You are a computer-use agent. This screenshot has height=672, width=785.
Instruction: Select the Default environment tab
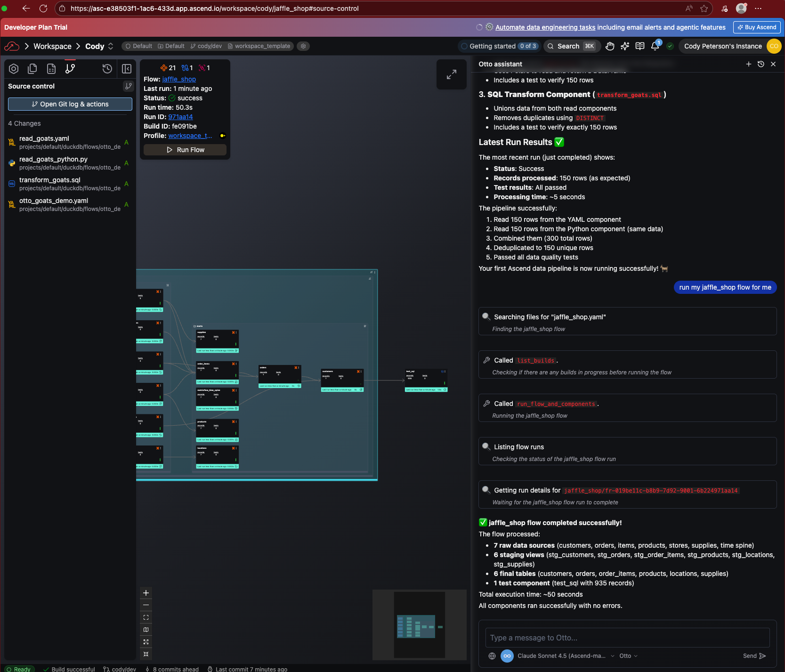point(138,46)
